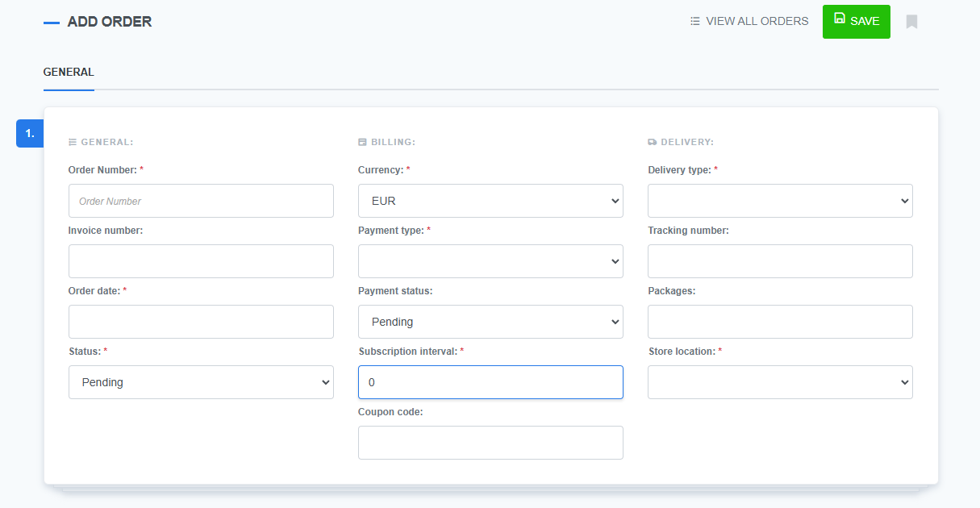The width and height of the screenshot is (980, 508).
Task: Click the GENERAL: section heading text
Action: [x=107, y=142]
